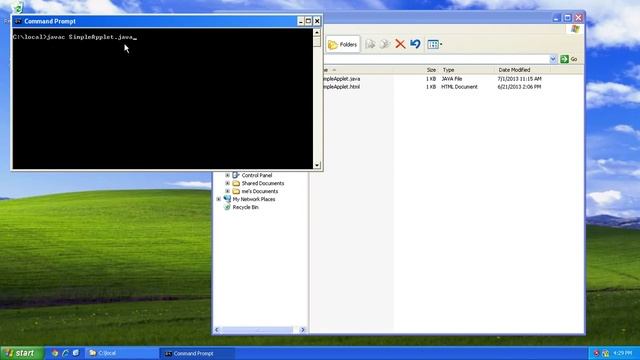Select My Network Places in the folder tree
640x360 pixels.
[x=253, y=199]
